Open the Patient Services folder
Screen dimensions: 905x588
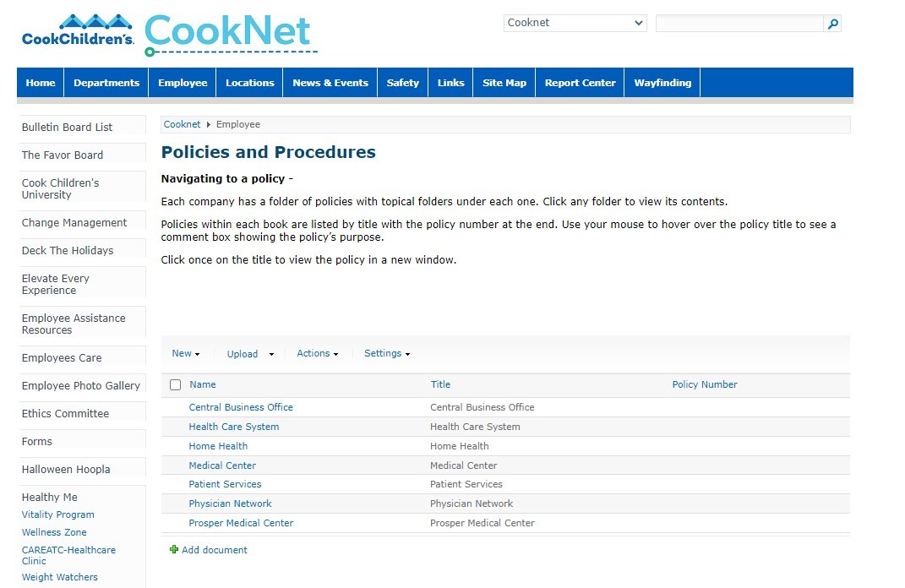[225, 484]
